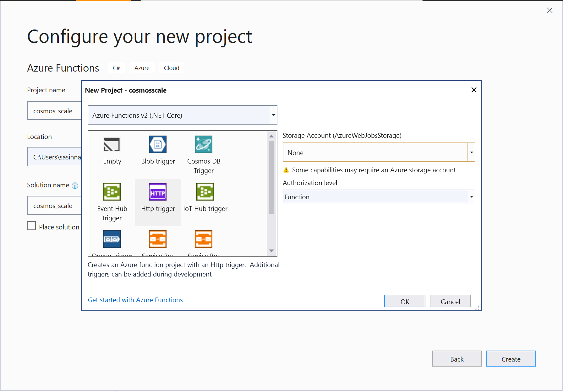Open Get started with Azure Functions link

135,300
